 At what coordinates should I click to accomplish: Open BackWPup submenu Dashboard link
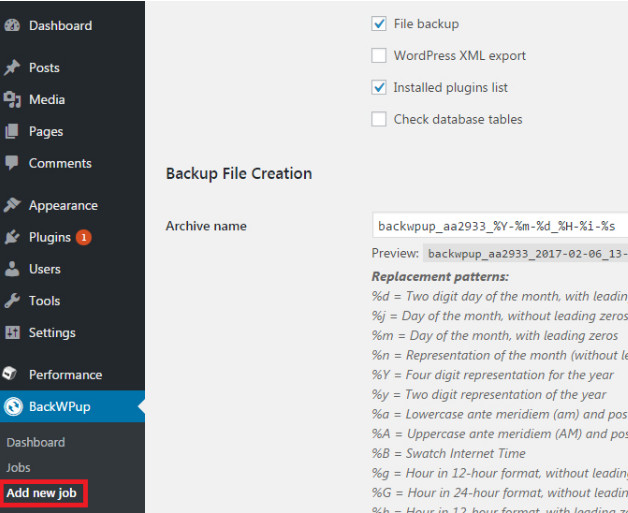(x=36, y=442)
